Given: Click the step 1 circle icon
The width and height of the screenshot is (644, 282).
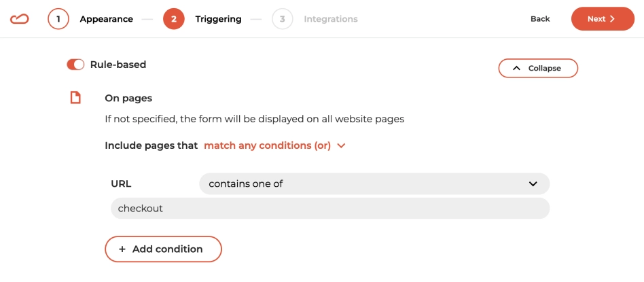Looking at the screenshot, I should 58,19.
